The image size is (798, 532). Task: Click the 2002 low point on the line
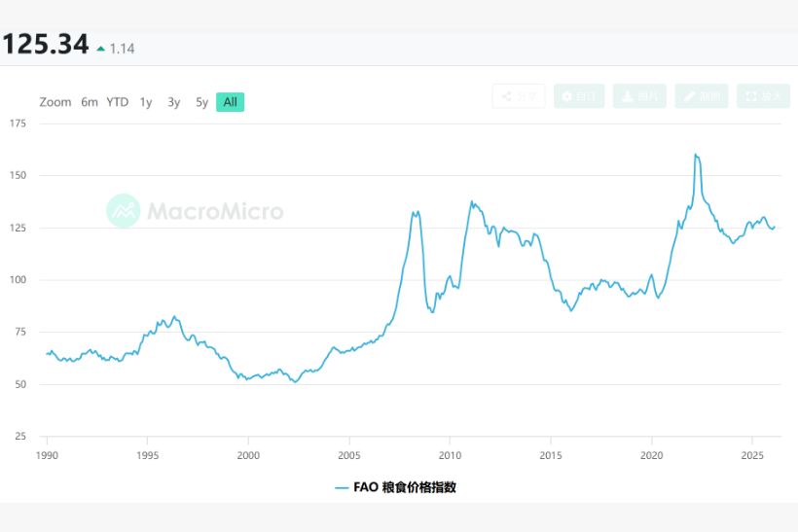pos(295,381)
